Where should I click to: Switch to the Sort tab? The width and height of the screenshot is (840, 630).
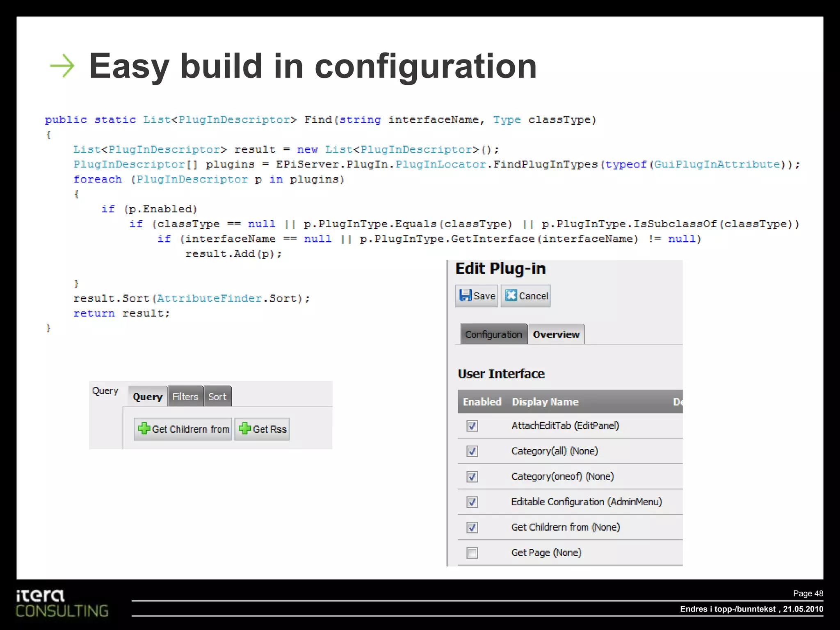(x=217, y=397)
